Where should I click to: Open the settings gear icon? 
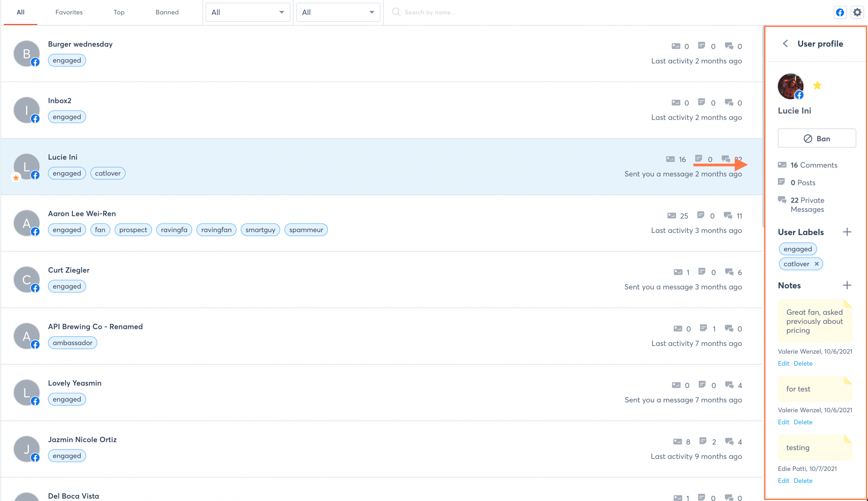click(857, 13)
